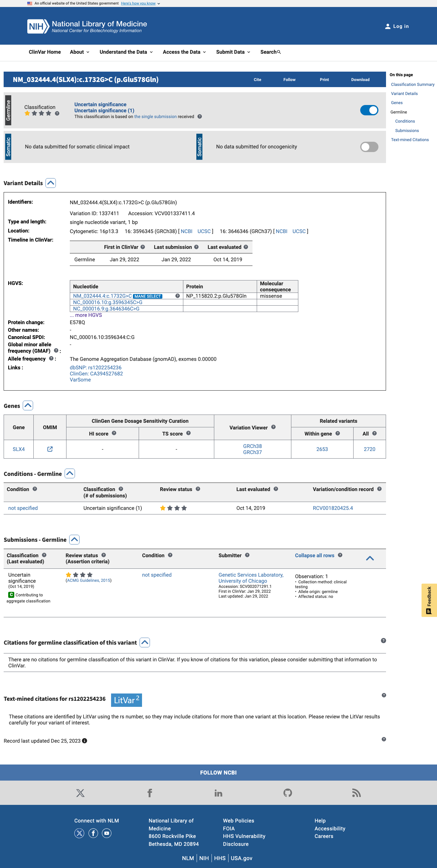Open help icon after 'single submission received'
This screenshot has width=437, height=868.
pyautogui.click(x=199, y=117)
